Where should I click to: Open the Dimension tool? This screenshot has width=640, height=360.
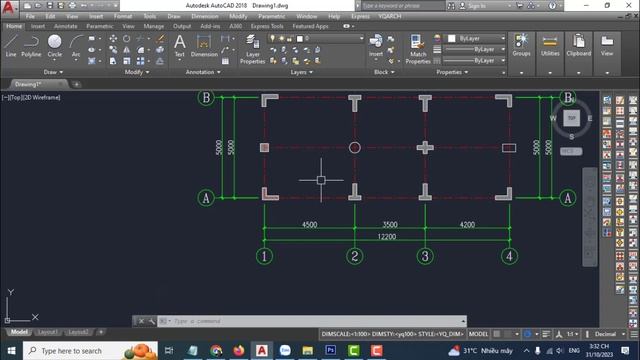204,46
